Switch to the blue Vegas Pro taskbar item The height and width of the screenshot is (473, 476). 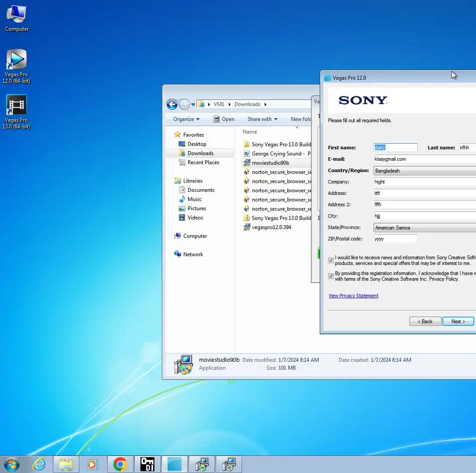click(x=175, y=464)
